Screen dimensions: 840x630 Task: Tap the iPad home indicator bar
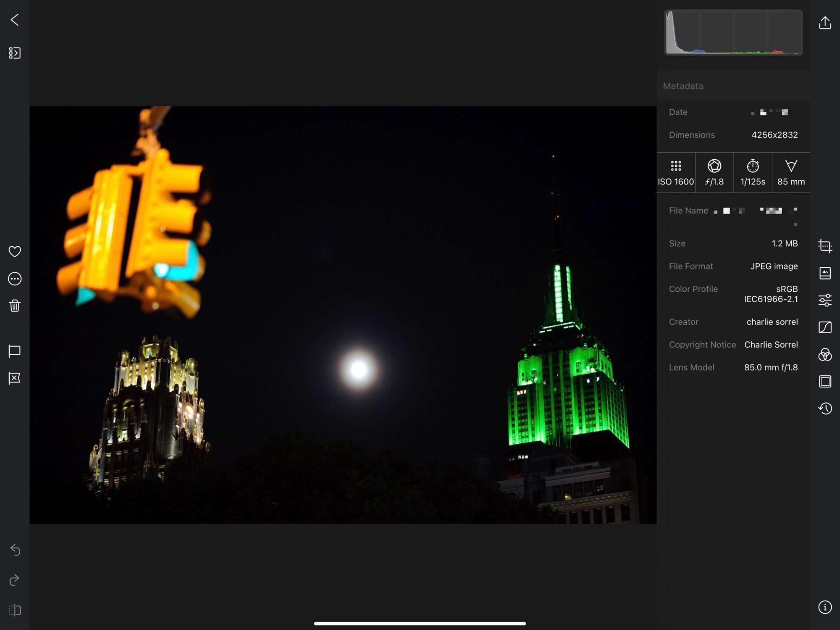click(420, 624)
